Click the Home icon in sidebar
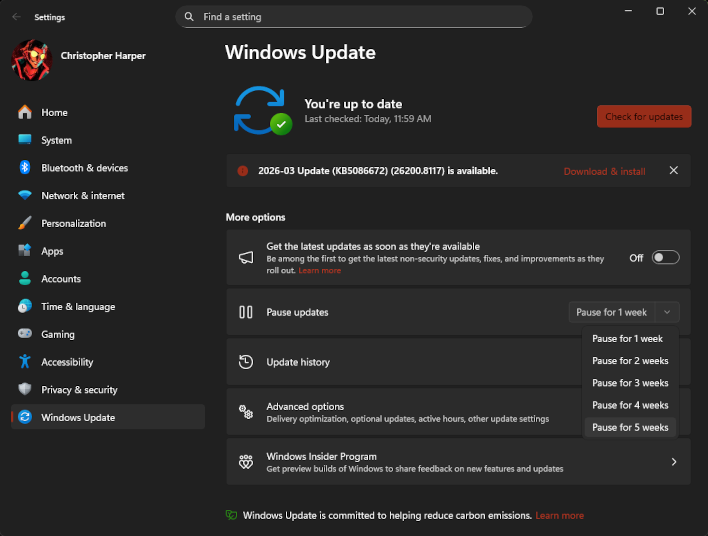The image size is (708, 536). 25,112
